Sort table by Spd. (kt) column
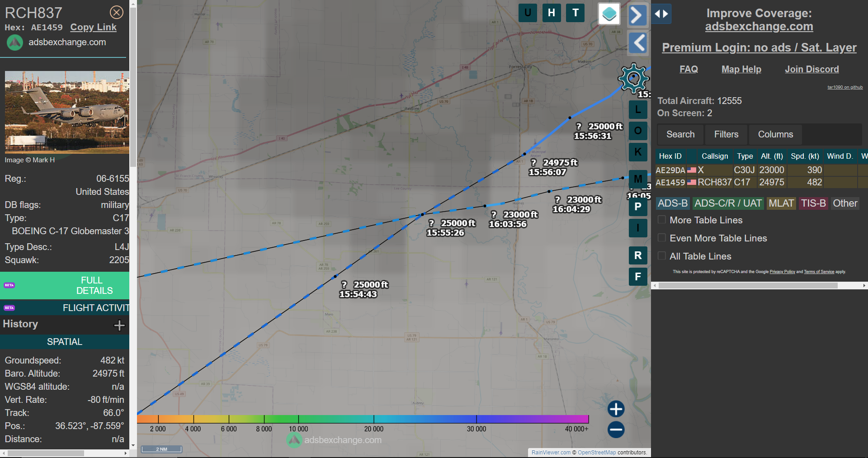 [x=805, y=156]
